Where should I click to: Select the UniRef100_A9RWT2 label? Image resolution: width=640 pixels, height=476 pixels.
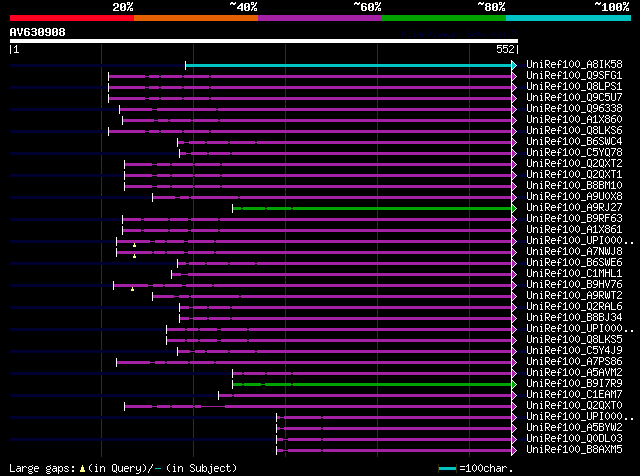(574, 296)
